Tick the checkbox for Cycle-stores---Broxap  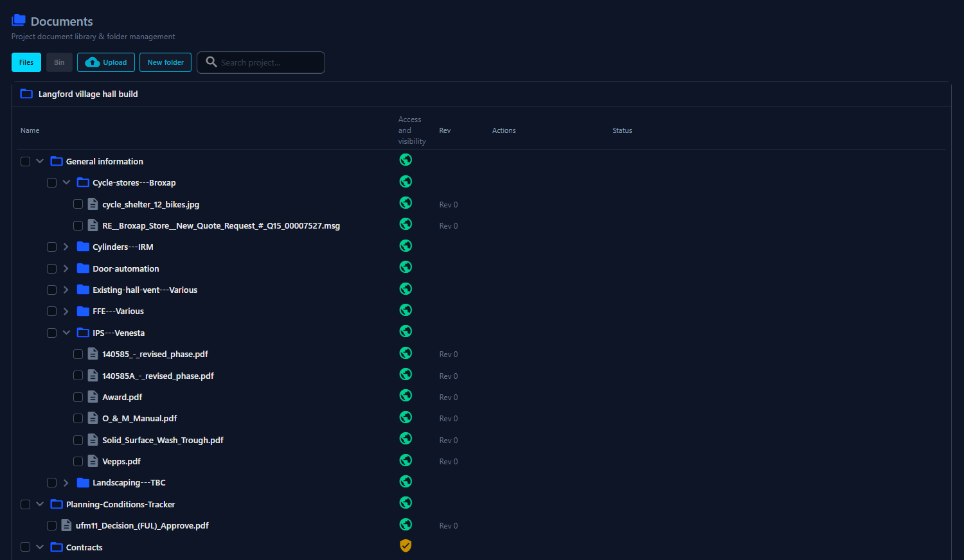point(52,183)
